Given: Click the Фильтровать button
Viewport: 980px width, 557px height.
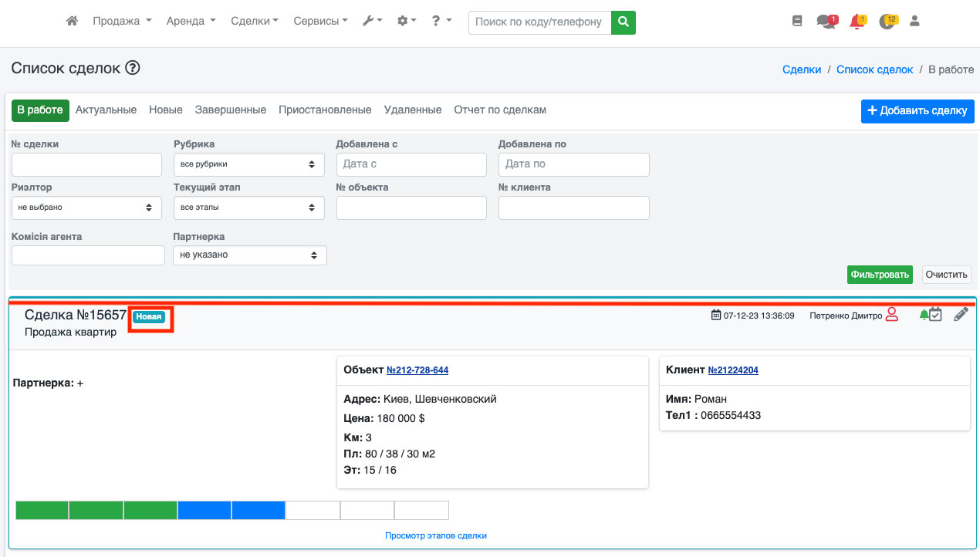Looking at the screenshot, I should (x=880, y=275).
